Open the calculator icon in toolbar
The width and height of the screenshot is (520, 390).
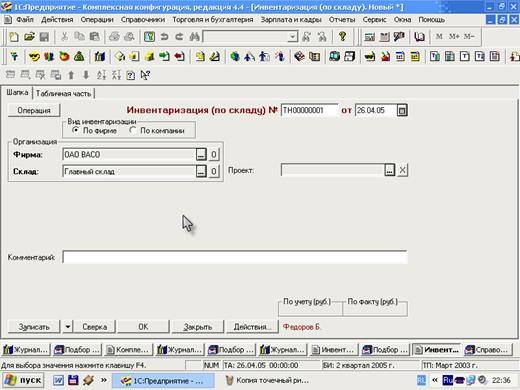[x=369, y=37]
